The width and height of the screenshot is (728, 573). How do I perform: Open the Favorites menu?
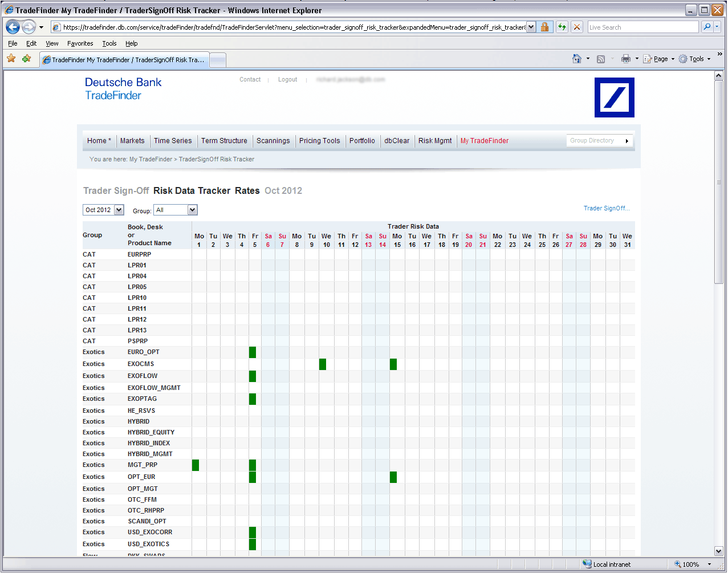[x=80, y=43]
